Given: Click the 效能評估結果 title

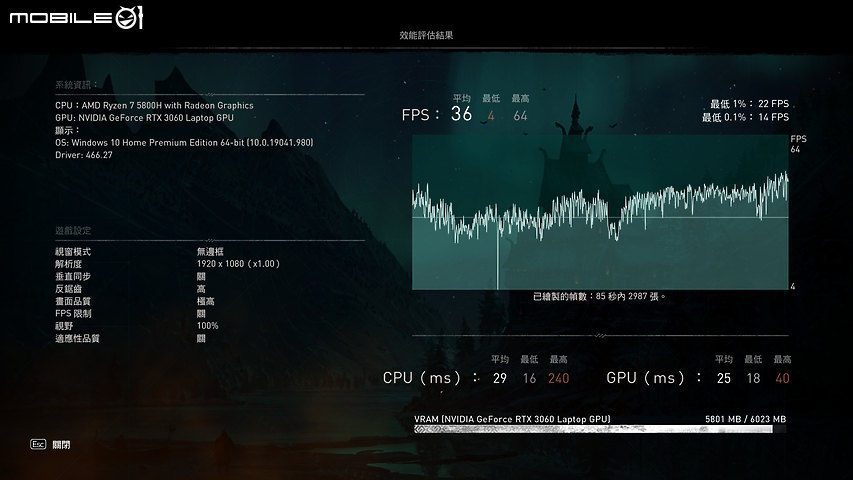Looking at the screenshot, I should coord(426,35).
